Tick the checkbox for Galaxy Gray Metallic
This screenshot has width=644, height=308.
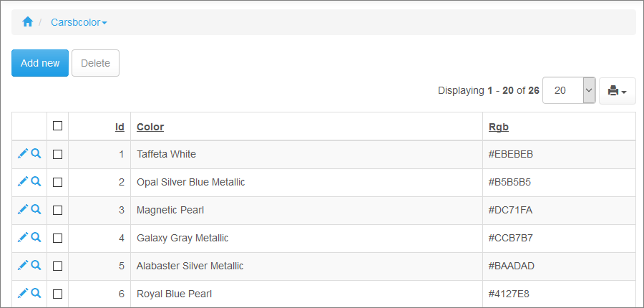pyautogui.click(x=58, y=238)
